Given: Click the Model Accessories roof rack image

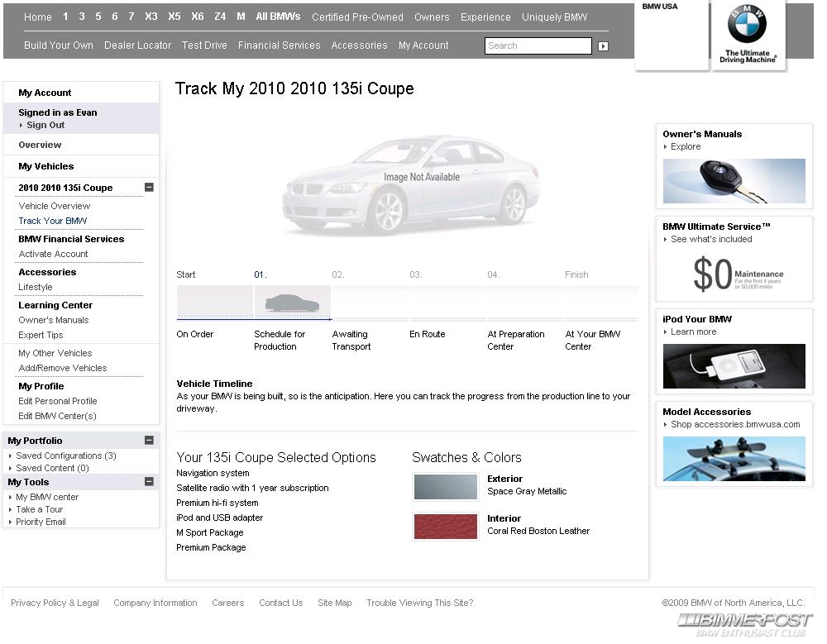Looking at the screenshot, I should click(x=734, y=458).
